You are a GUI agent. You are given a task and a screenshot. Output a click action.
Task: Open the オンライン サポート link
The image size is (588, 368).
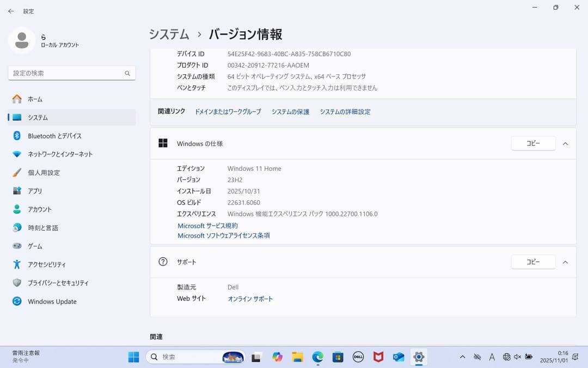click(x=250, y=299)
